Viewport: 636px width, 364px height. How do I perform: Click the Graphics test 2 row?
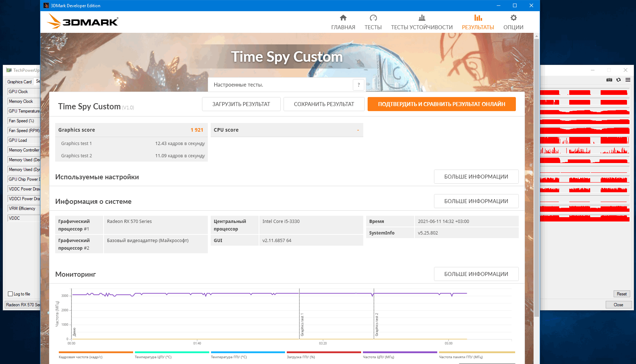[x=131, y=155]
